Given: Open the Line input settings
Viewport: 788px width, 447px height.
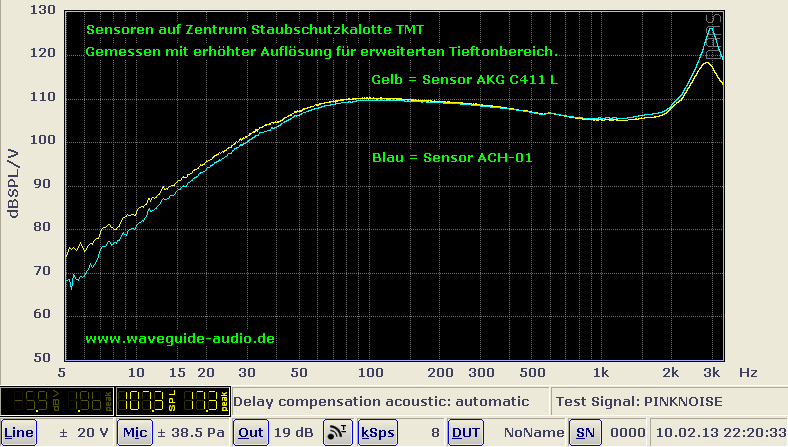Looking at the screenshot, I should (19, 432).
